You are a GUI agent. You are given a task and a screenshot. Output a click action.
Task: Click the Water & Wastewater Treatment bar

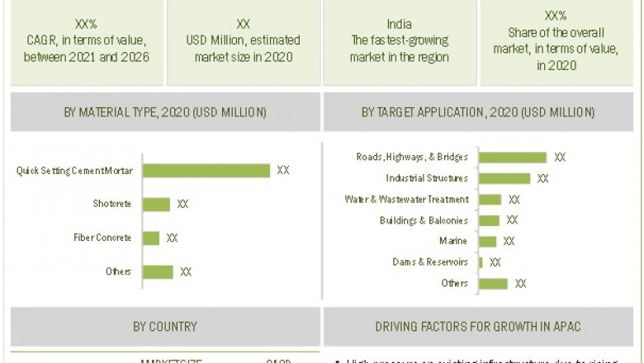click(x=490, y=200)
